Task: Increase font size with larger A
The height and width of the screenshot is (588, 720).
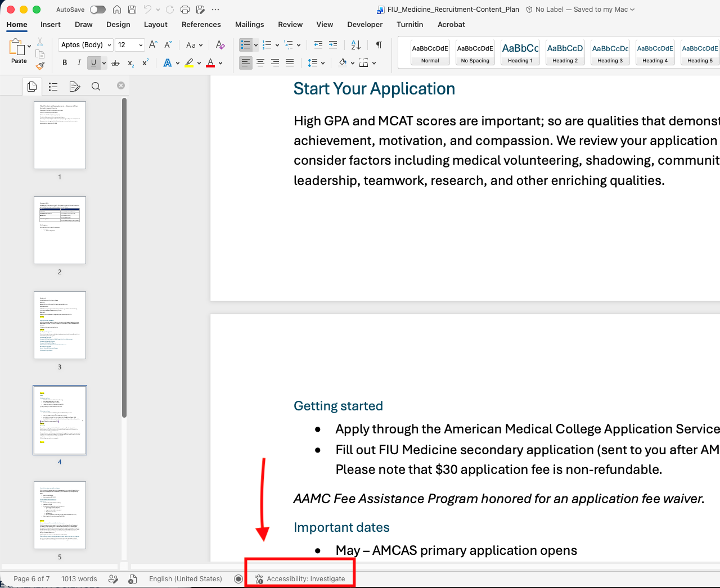Action: pos(153,45)
